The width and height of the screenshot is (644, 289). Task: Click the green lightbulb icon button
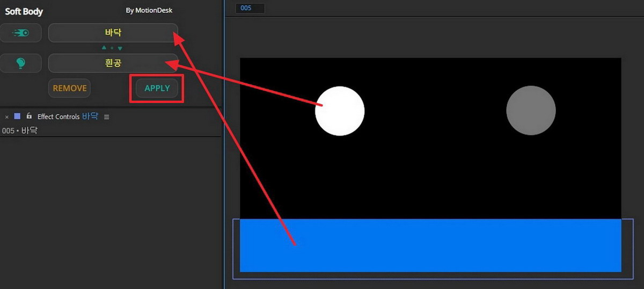pyautogui.click(x=21, y=63)
